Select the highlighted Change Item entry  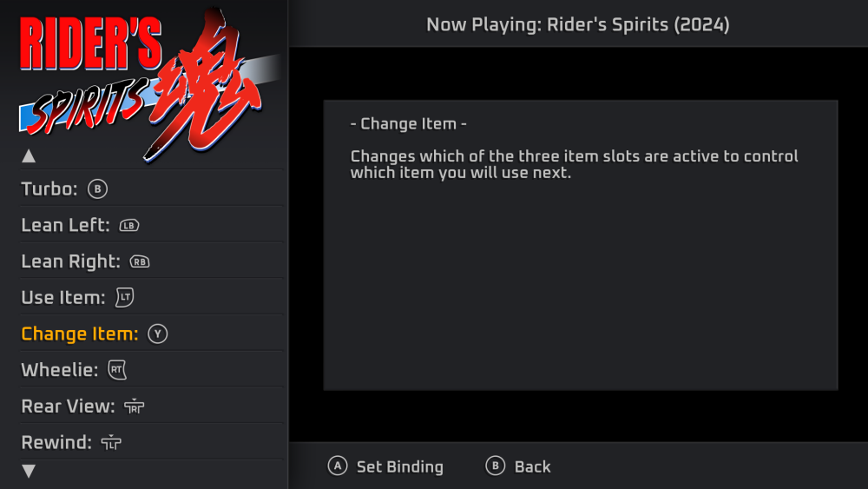pyautogui.click(x=79, y=334)
